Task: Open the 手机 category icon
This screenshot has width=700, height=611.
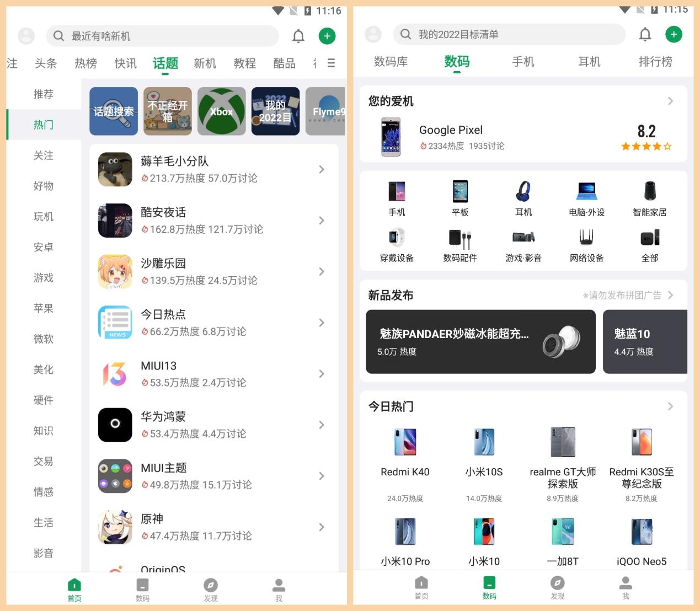Action: coord(397,197)
